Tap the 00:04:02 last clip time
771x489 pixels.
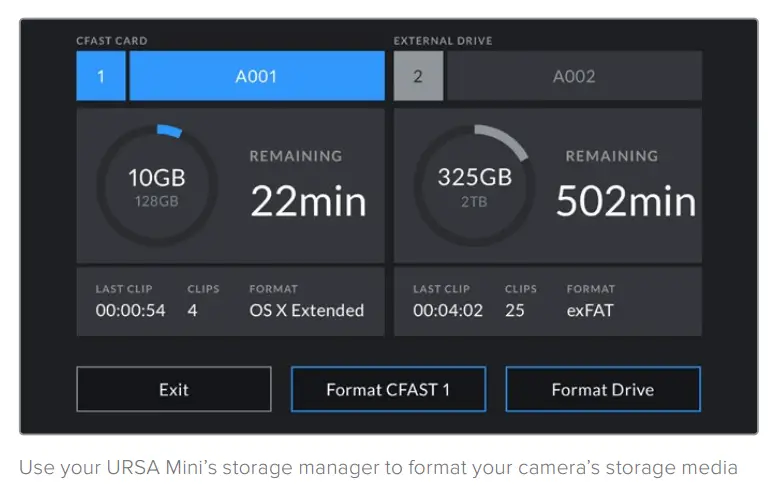[448, 311]
